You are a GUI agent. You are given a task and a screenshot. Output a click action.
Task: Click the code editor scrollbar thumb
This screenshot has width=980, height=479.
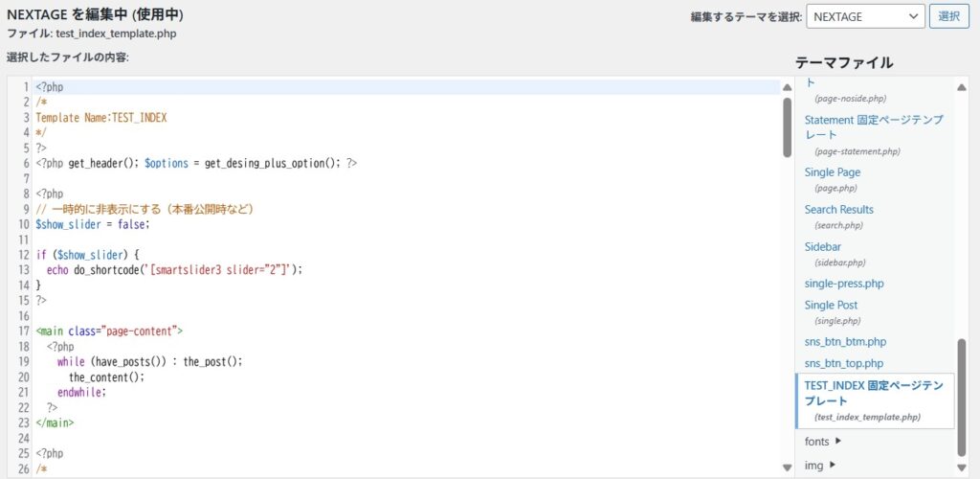(787, 127)
